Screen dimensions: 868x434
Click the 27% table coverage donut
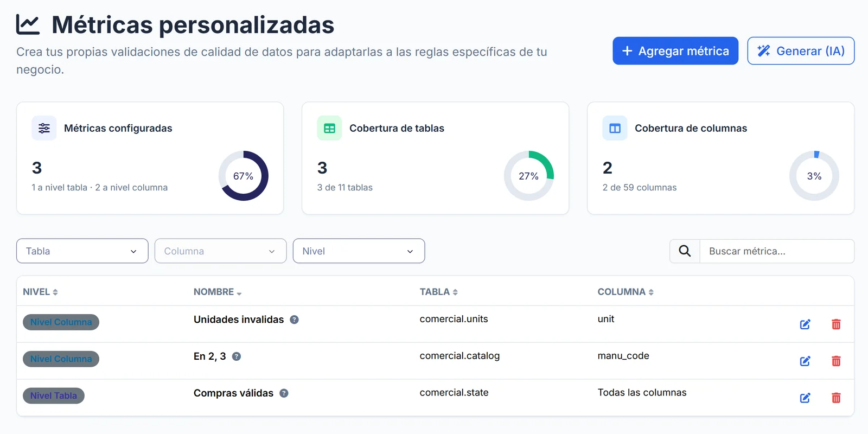(529, 176)
